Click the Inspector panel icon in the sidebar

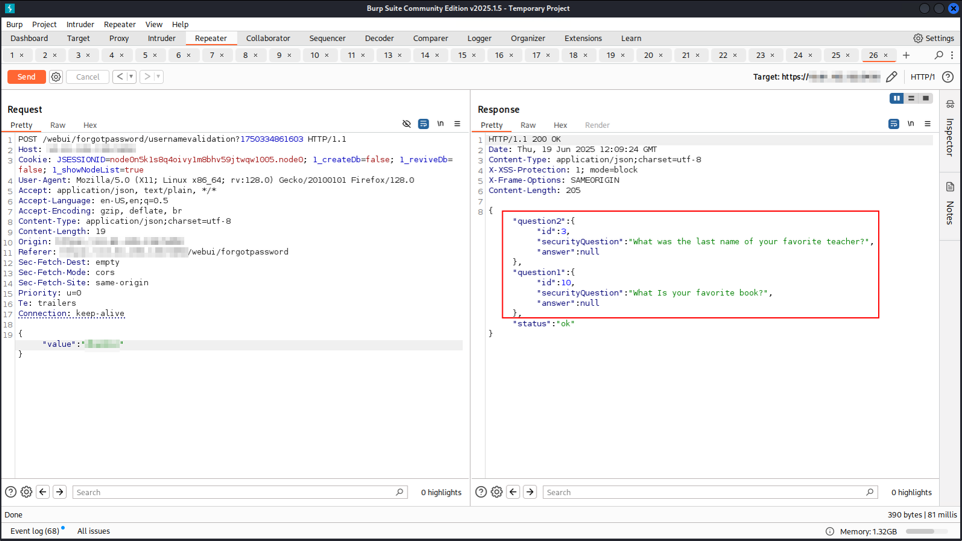[950, 104]
